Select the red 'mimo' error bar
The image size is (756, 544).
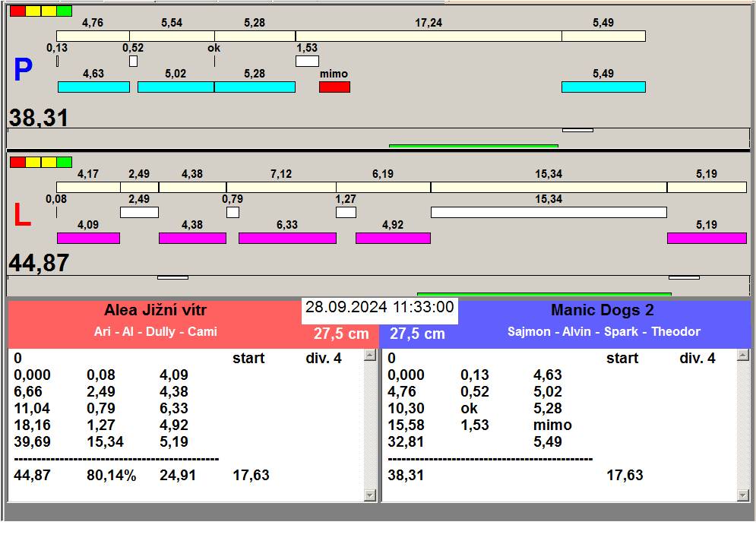[x=334, y=87]
